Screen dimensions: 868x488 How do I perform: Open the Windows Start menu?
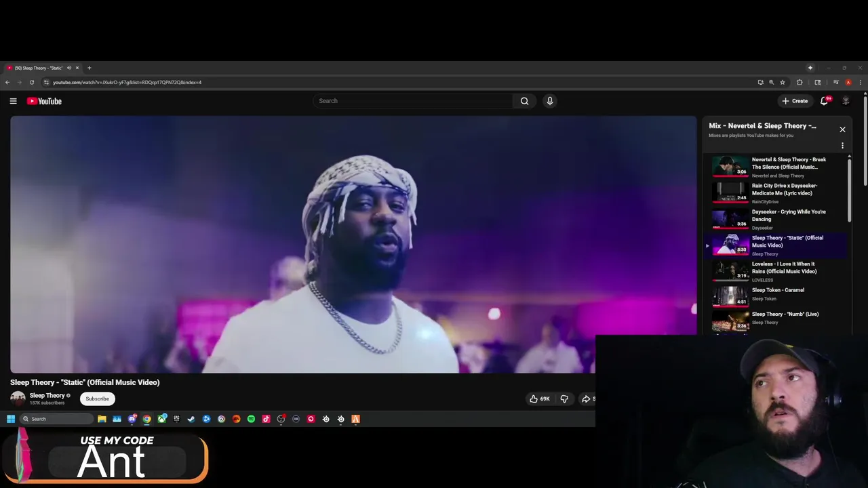click(11, 419)
